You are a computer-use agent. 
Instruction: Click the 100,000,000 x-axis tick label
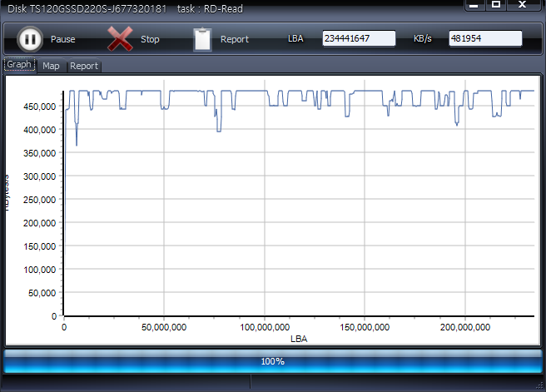[x=264, y=327]
